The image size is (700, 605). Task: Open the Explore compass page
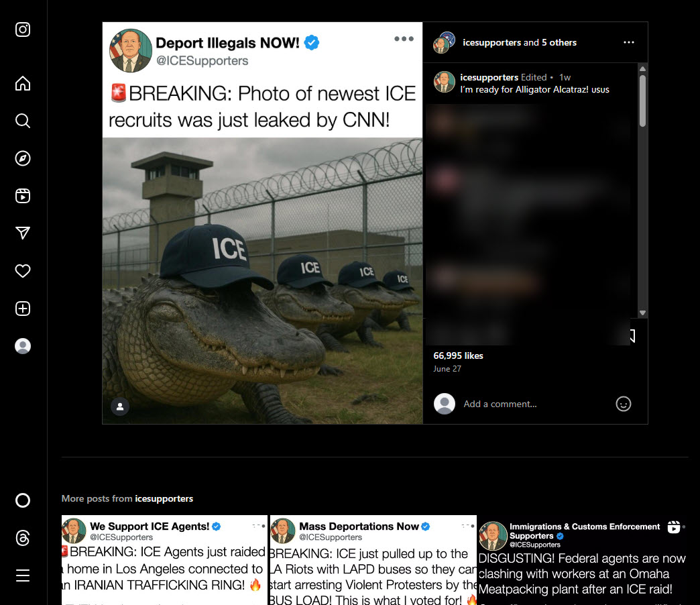pos(23,158)
